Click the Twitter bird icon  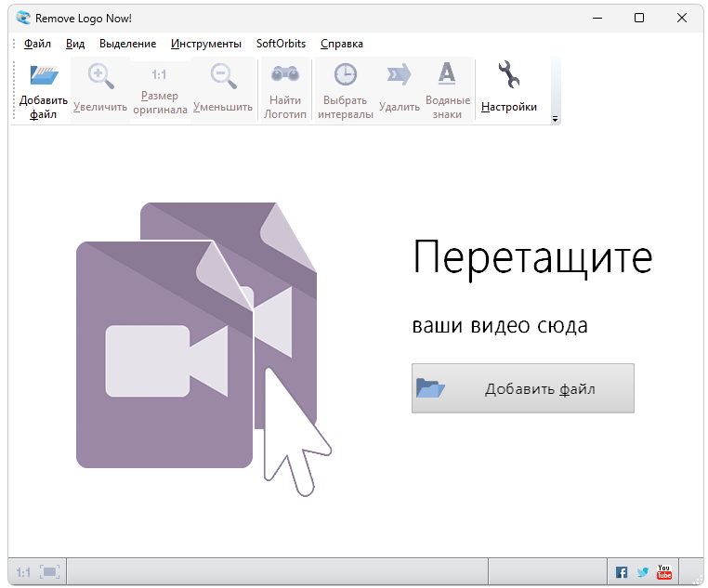pyautogui.click(x=642, y=572)
